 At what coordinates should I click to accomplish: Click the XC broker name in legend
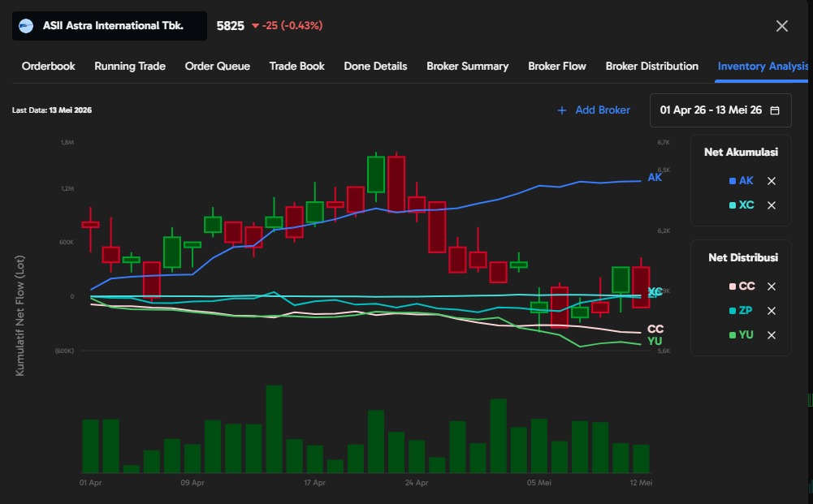[746, 205]
